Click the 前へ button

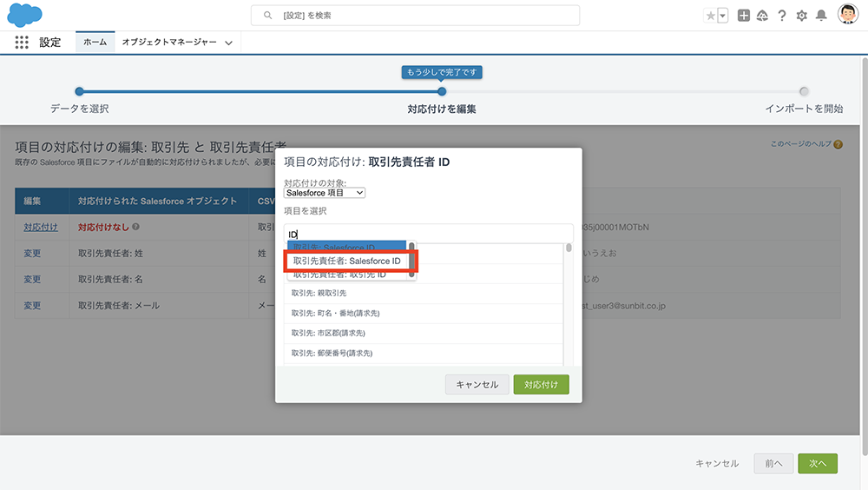[x=773, y=463]
